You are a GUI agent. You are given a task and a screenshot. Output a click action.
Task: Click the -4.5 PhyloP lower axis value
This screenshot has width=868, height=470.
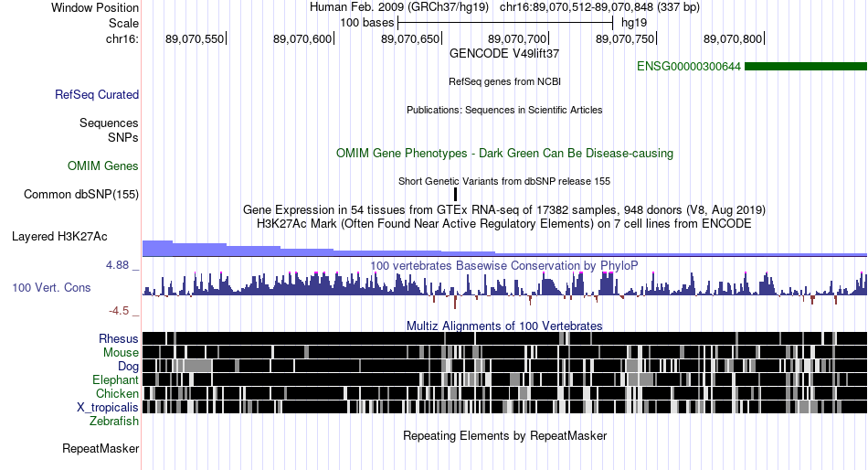(x=119, y=310)
